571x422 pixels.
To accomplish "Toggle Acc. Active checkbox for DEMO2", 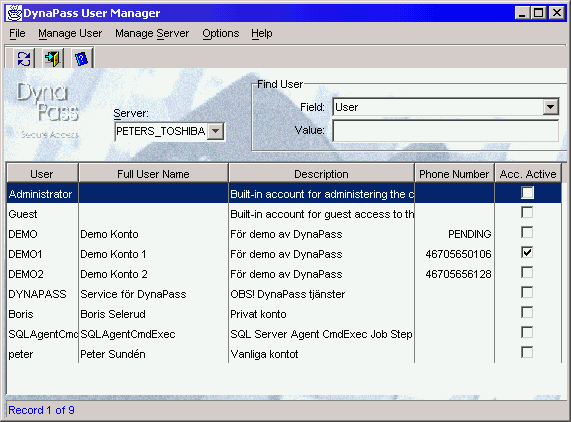I will [527, 272].
